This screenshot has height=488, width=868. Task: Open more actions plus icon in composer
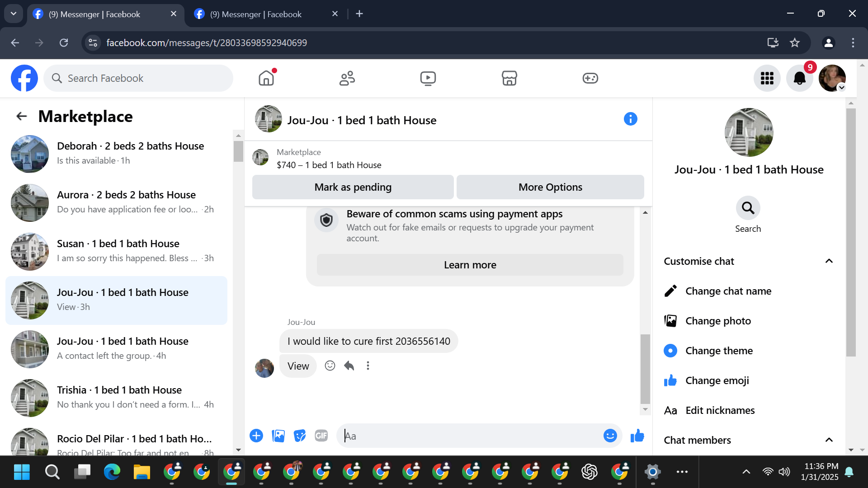(x=256, y=436)
